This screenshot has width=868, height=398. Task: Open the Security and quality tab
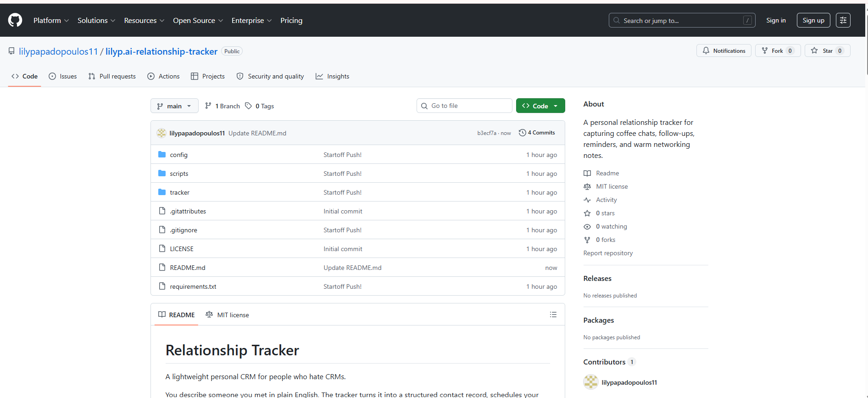click(x=270, y=76)
